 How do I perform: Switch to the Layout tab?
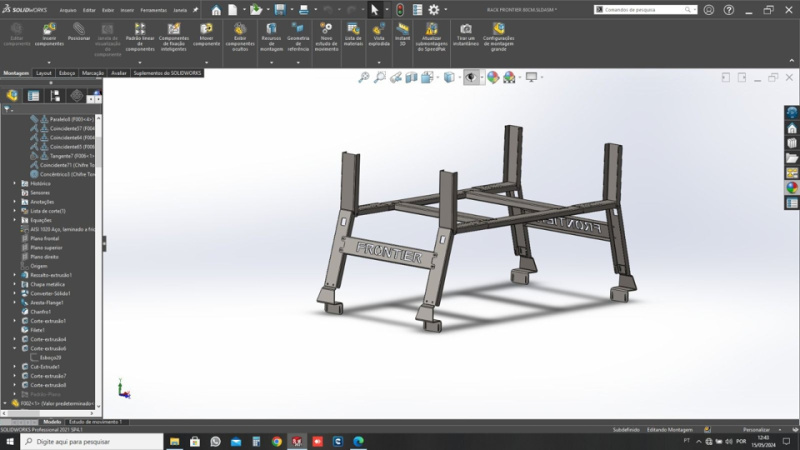(43, 73)
